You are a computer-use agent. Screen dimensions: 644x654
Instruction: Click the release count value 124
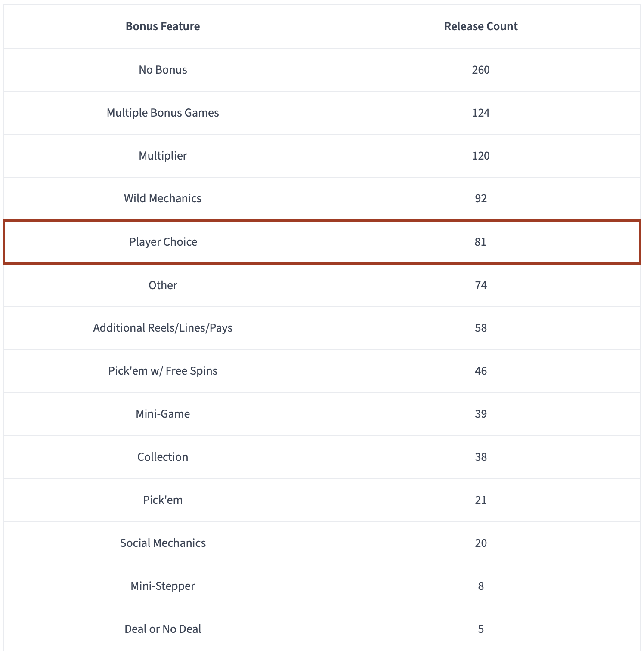(x=481, y=113)
